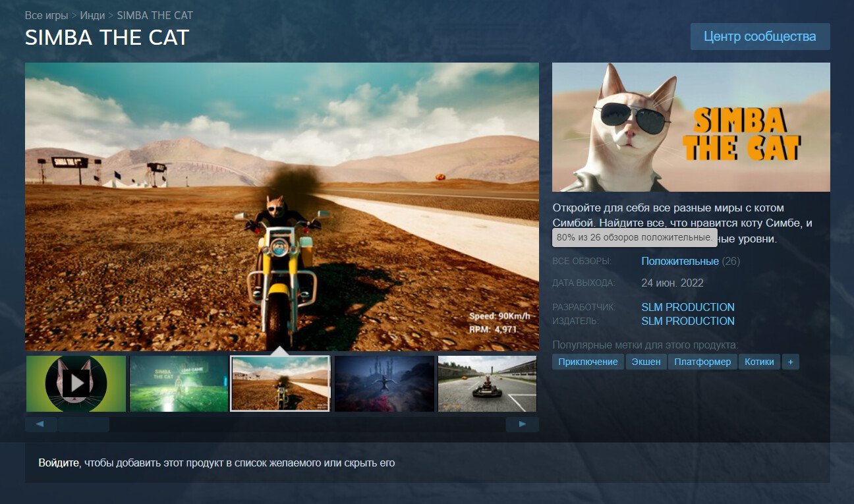This screenshot has width=854, height=504.
Task: Click the plus button to add tags
Action: coord(791,362)
